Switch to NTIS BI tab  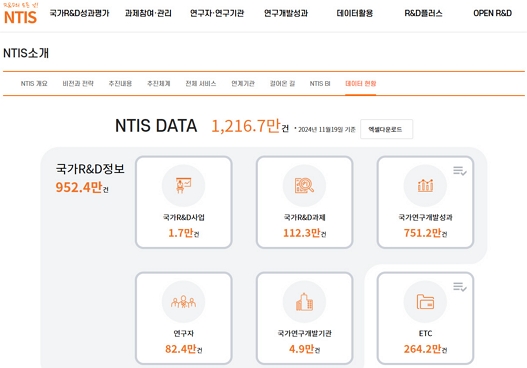[320, 84]
